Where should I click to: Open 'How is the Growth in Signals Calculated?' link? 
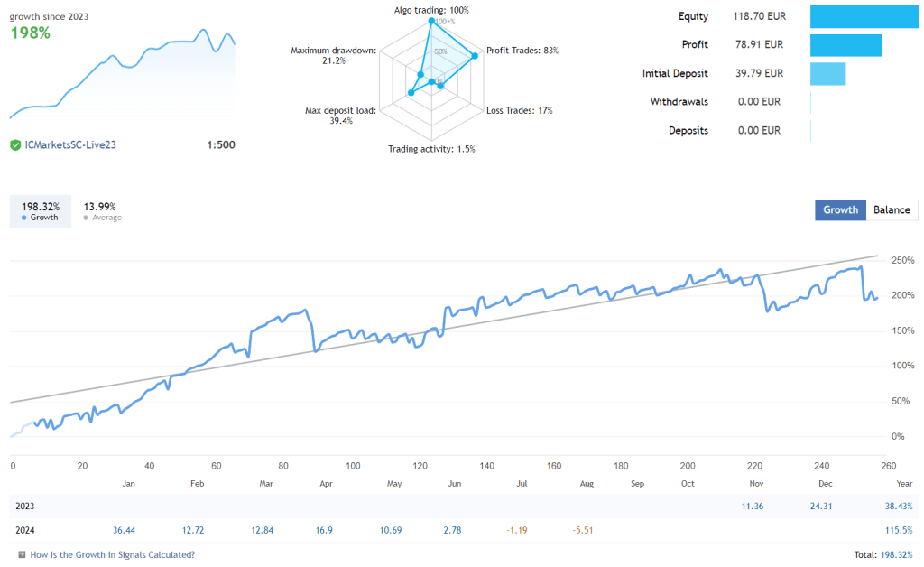point(112,555)
